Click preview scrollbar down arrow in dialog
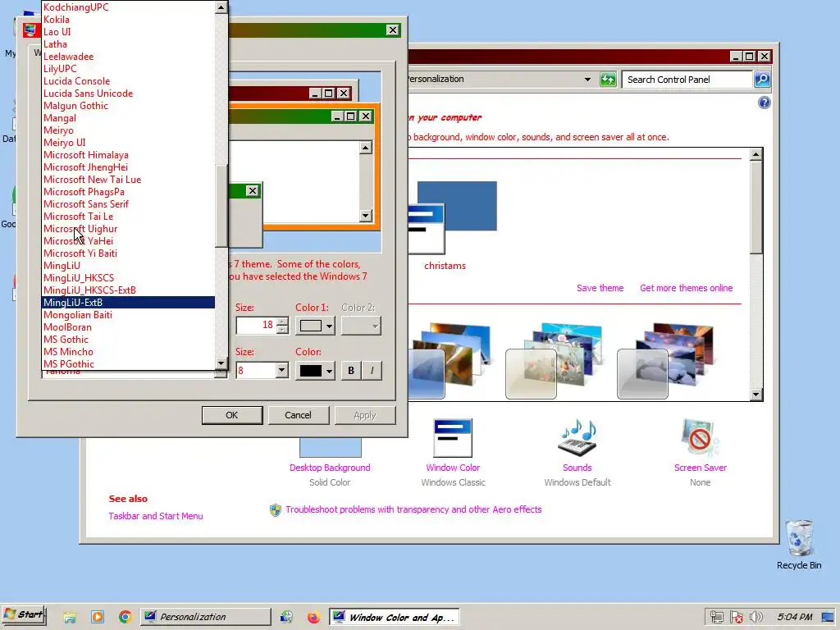Image resolution: width=840 pixels, height=630 pixels. (365, 216)
